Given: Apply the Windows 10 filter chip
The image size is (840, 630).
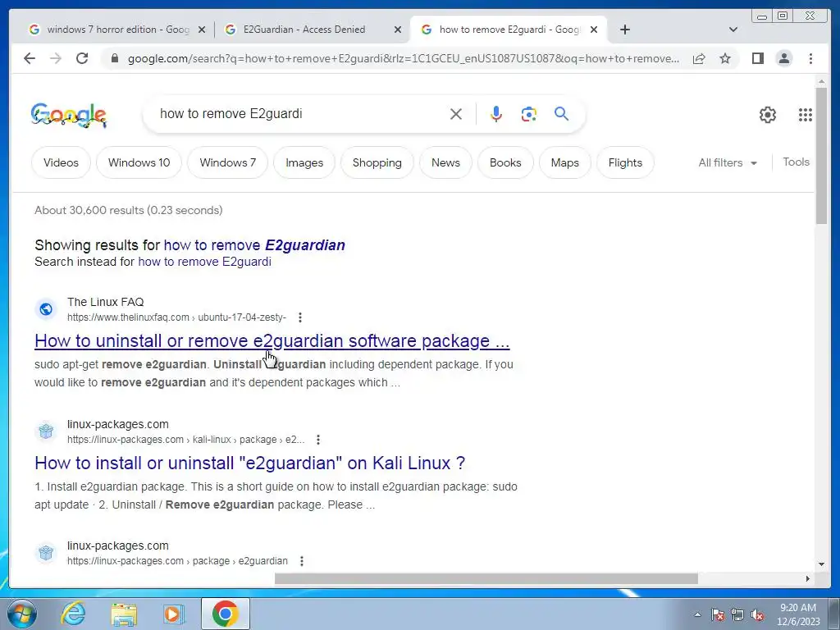Looking at the screenshot, I should (139, 162).
